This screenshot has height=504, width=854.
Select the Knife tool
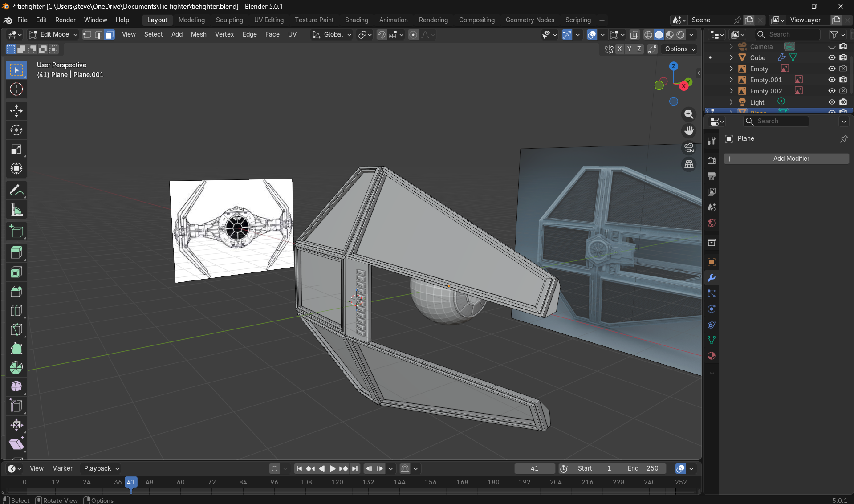click(x=16, y=329)
